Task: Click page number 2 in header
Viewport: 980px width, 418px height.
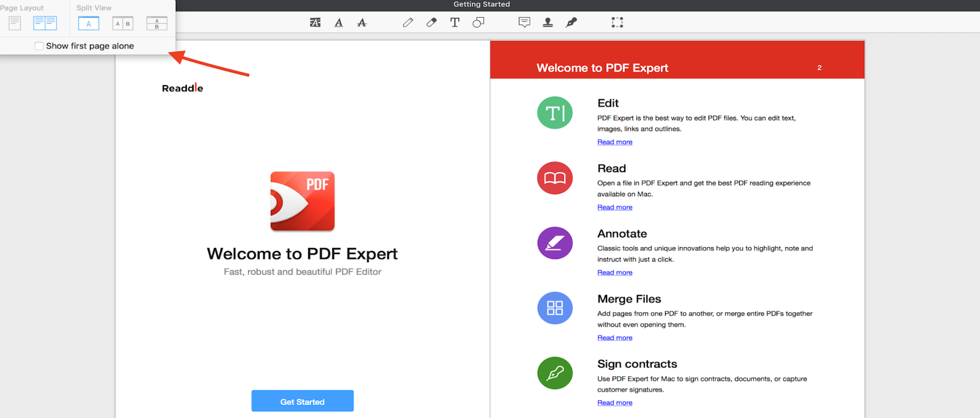Action: 820,68
